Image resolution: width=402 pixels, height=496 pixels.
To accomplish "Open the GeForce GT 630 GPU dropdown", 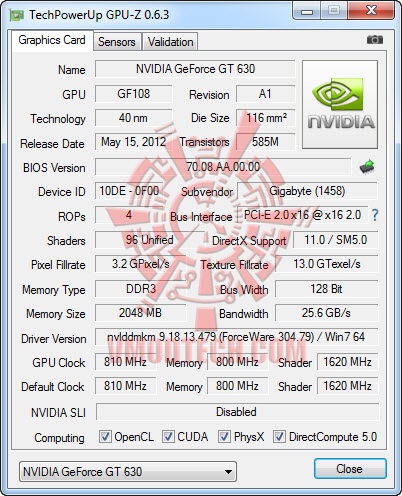I will tap(128, 471).
